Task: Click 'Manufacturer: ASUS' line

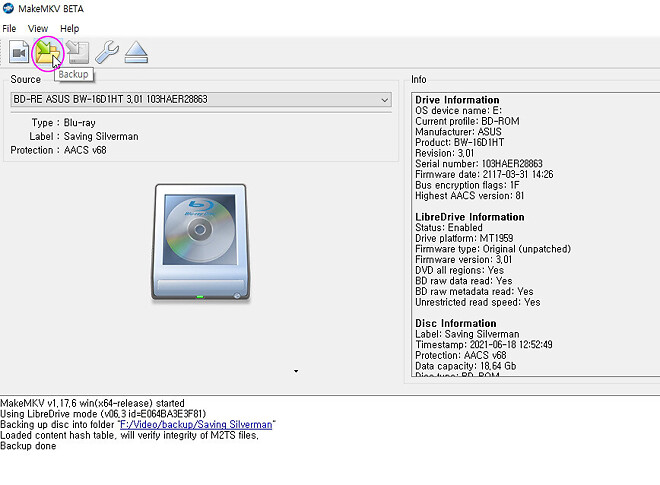Action: pos(458,132)
